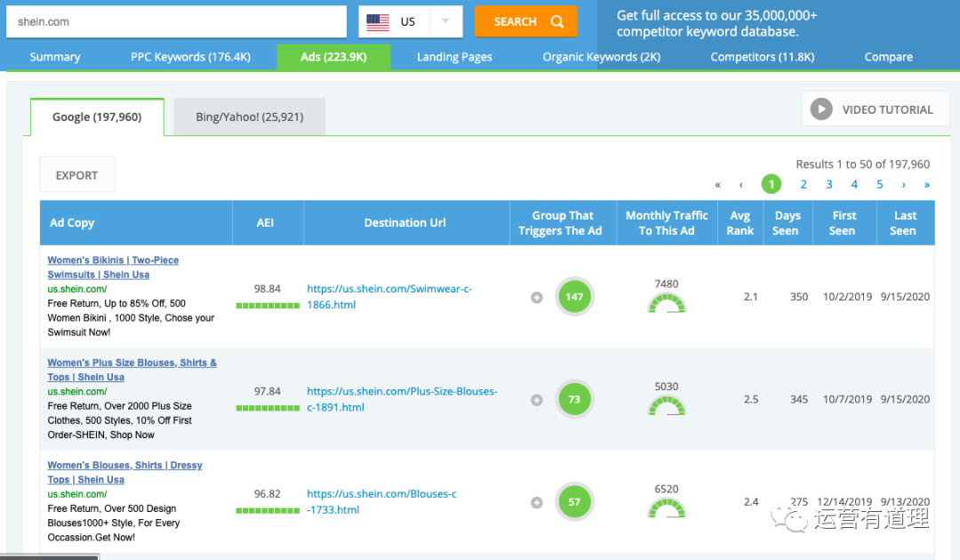The image size is (960, 560).
Task: Click the play icon in Video Tutorial
Action: click(x=820, y=109)
